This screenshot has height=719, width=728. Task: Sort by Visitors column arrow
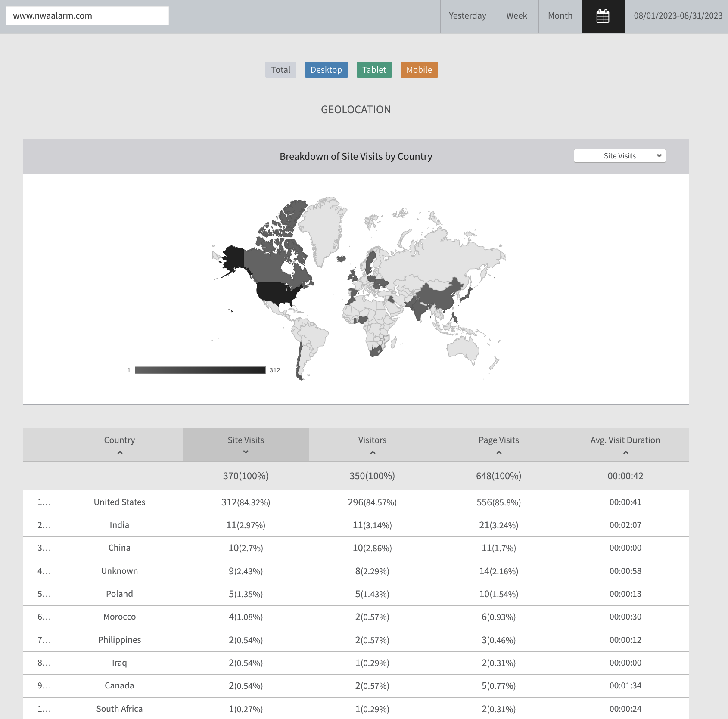[x=373, y=452]
